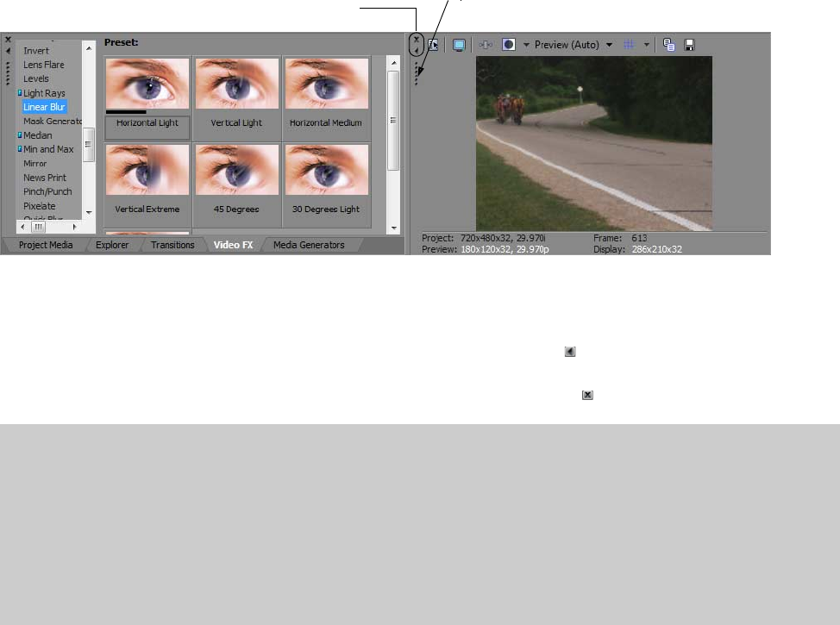Select the Mirror effect

click(x=34, y=163)
